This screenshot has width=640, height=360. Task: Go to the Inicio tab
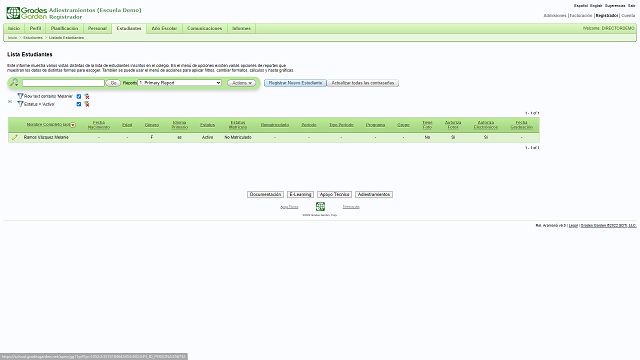point(14,28)
